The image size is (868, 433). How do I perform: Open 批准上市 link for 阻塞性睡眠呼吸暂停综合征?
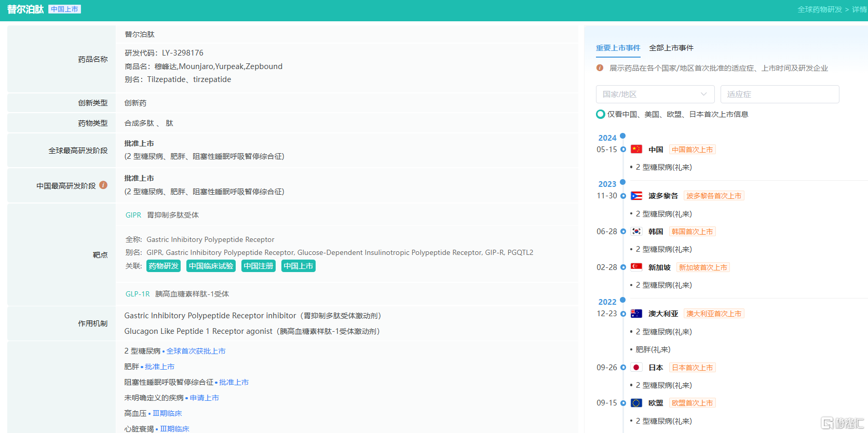tap(234, 382)
